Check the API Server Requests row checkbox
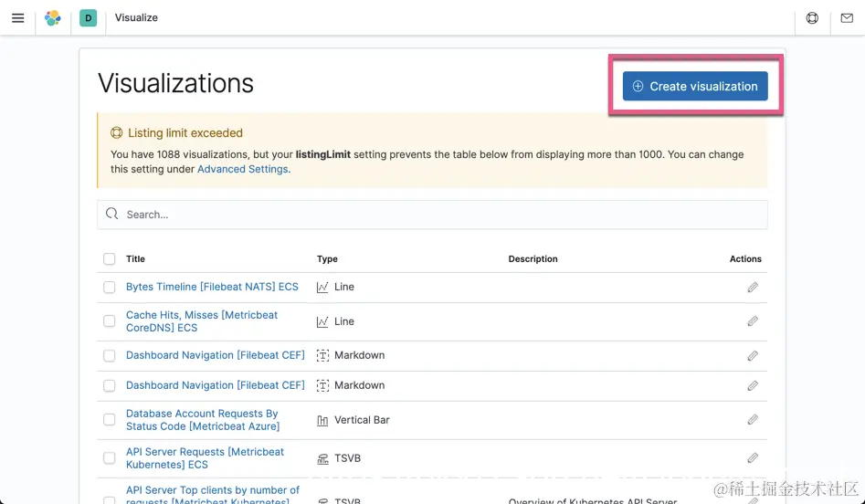This screenshot has width=865, height=504. 110,457
